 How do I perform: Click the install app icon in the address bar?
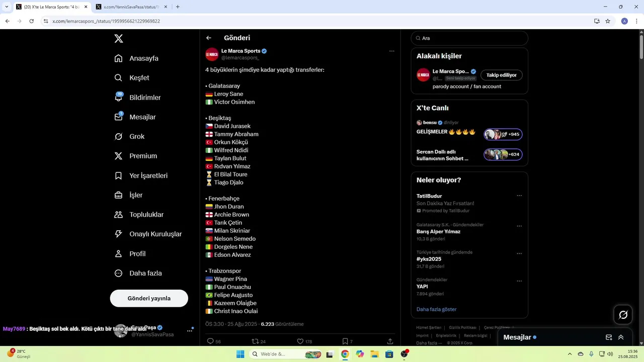(x=597, y=21)
